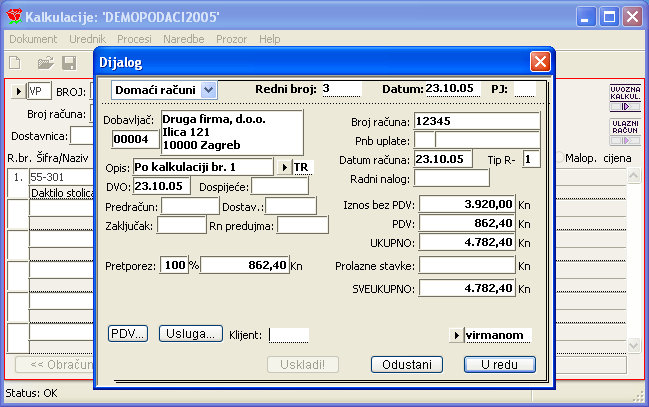Image resolution: width=649 pixels, height=407 pixels.
Task: Click the Klijent input field
Action: [x=288, y=335]
